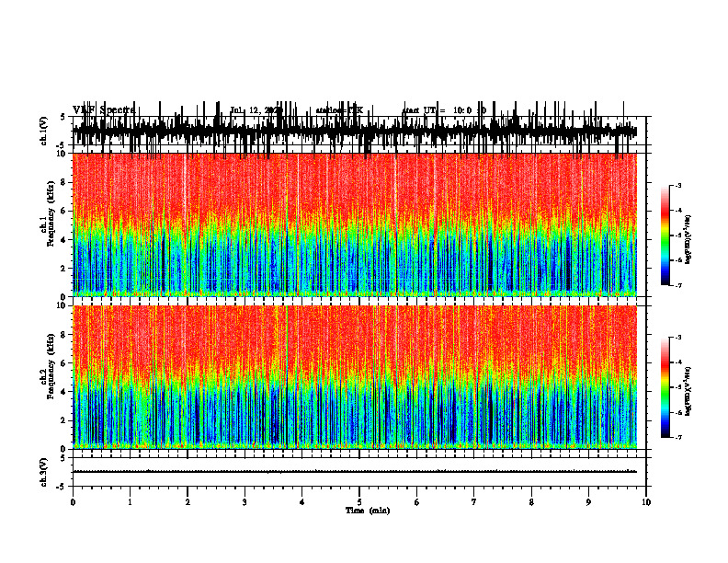Click the ch.1 spectrogram panel
Screen dimensions: 728x563
coord(359,224)
